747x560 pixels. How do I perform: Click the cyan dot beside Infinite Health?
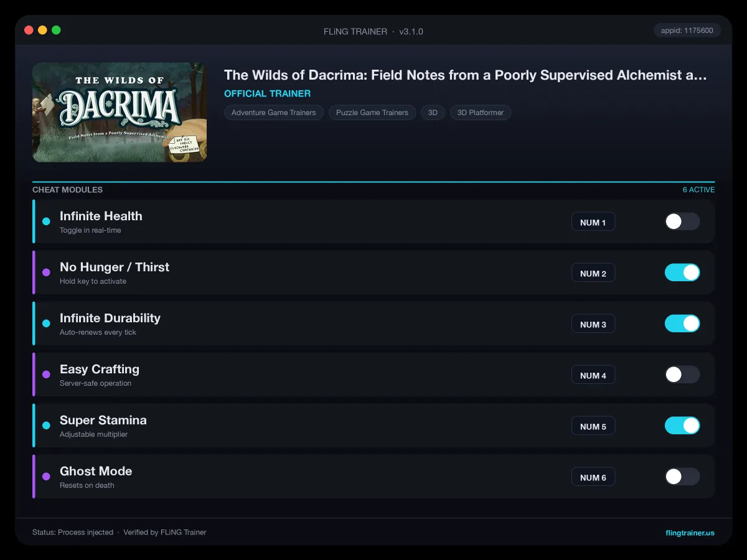tap(46, 222)
